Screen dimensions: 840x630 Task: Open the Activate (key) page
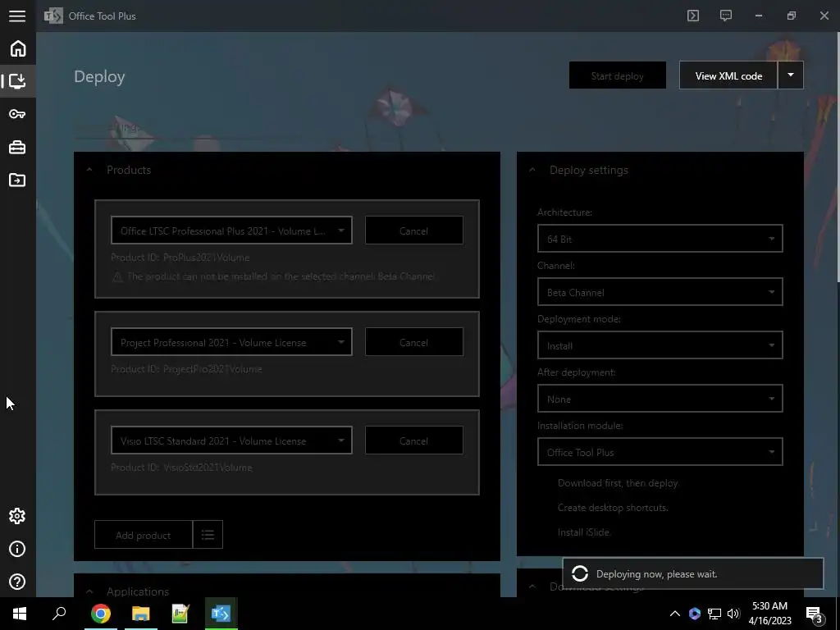point(17,114)
